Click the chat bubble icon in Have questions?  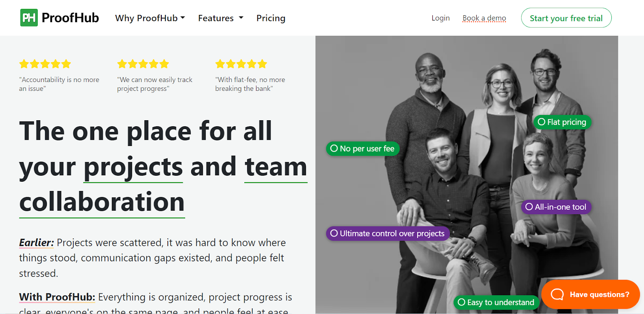tap(557, 294)
